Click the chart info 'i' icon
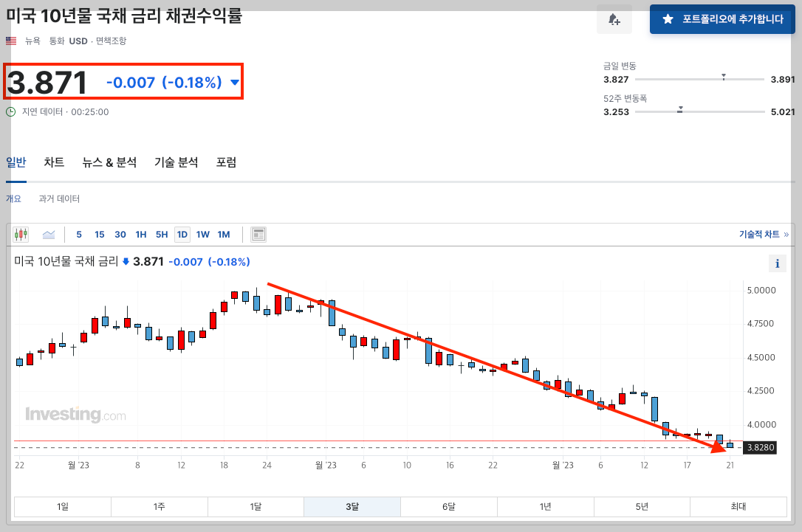Image resolution: width=802 pixels, height=532 pixels. click(x=777, y=263)
